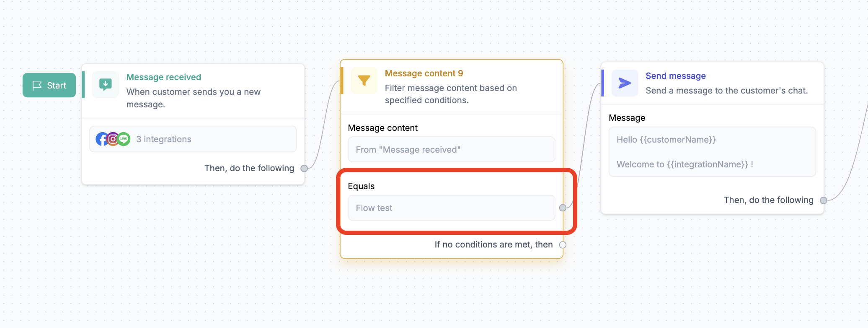Screen dimensions: 868x328
Task: Click the Equals condition output connector
Action: point(563,208)
